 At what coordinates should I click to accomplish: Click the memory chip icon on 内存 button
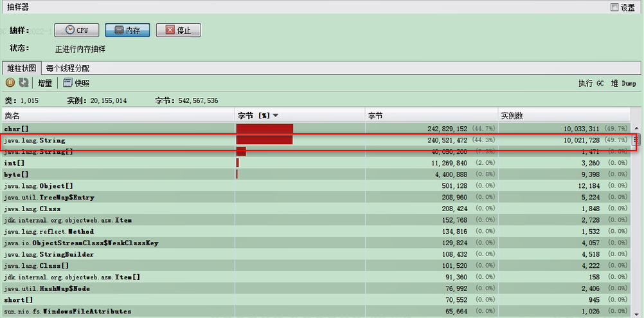click(118, 30)
